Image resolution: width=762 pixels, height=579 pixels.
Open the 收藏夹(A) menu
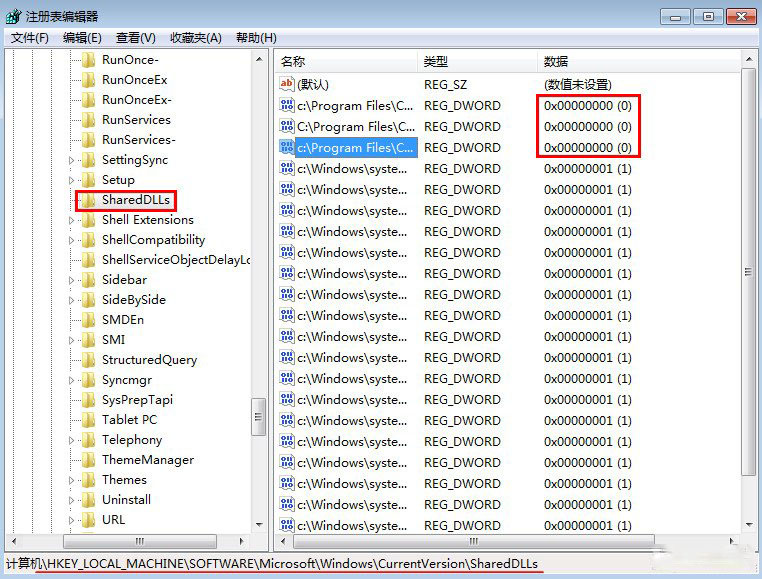pyautogui.click(x=195, y=38)
